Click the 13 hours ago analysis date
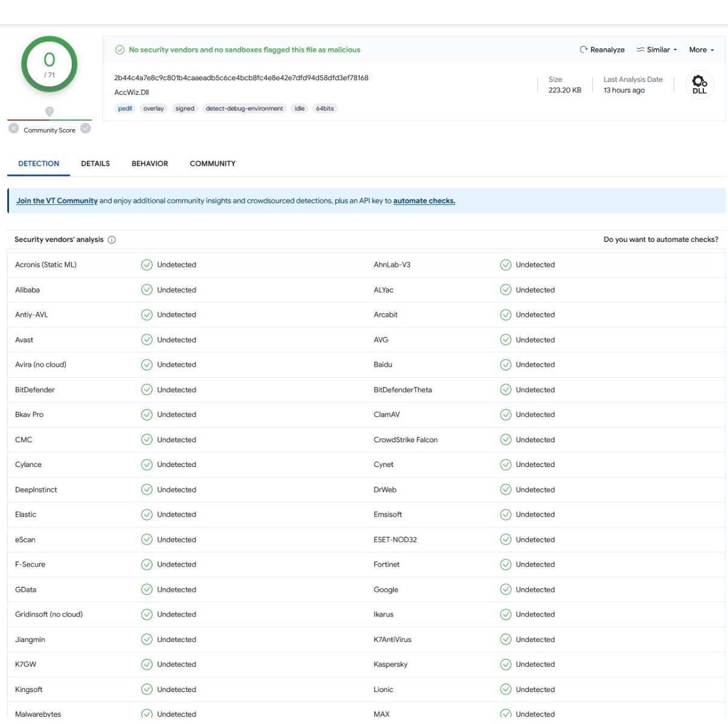 [624, 90]
